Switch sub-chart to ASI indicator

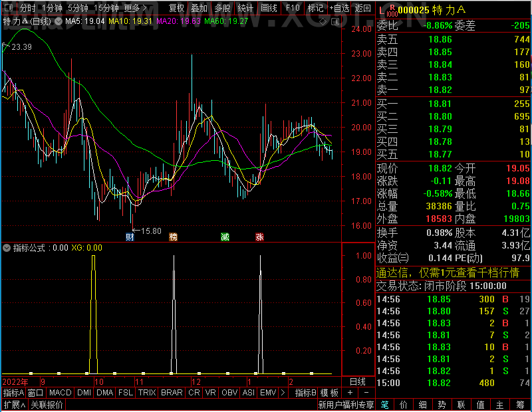coord(249,393)
